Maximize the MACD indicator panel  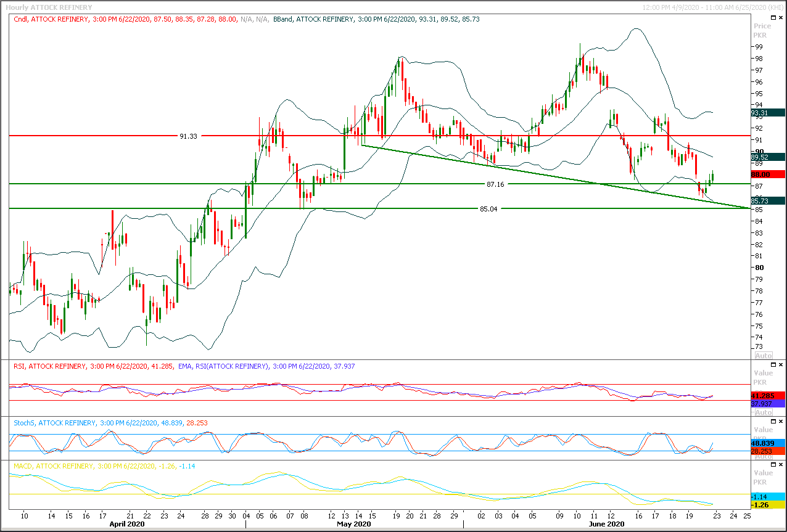773,466
